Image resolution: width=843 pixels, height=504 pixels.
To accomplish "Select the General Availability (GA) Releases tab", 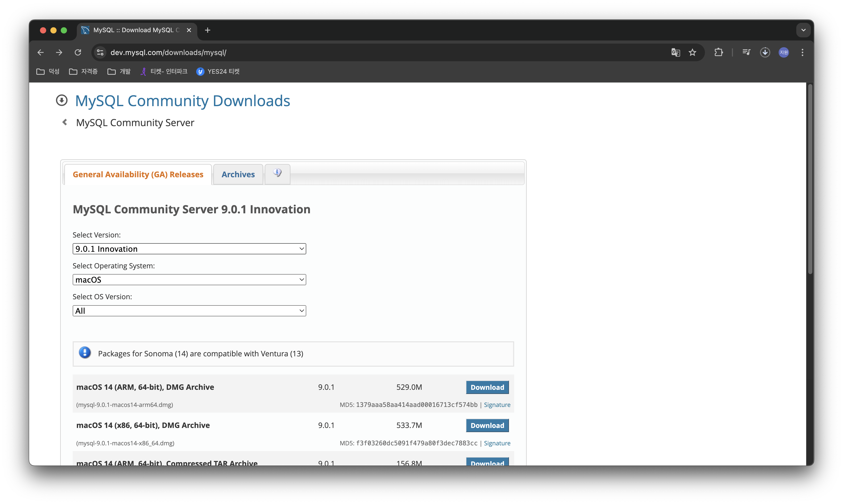I will point(138,175).
